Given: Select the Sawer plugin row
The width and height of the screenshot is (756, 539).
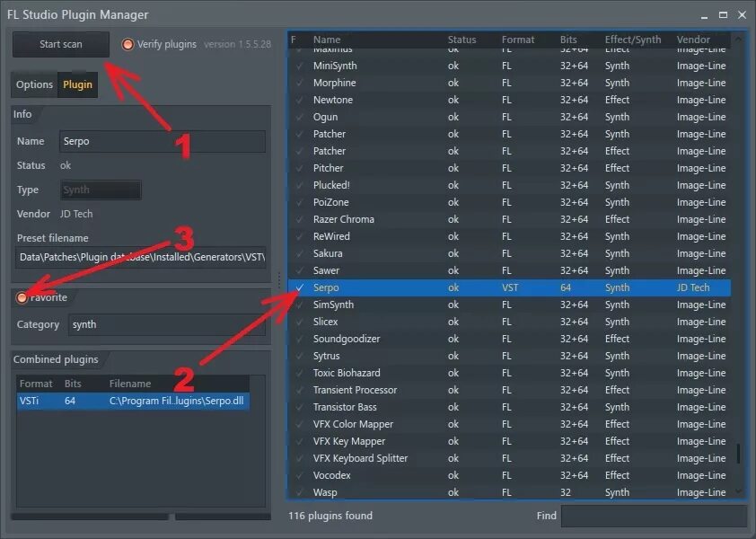Looking at the screenshot, I should pos(510,270).
